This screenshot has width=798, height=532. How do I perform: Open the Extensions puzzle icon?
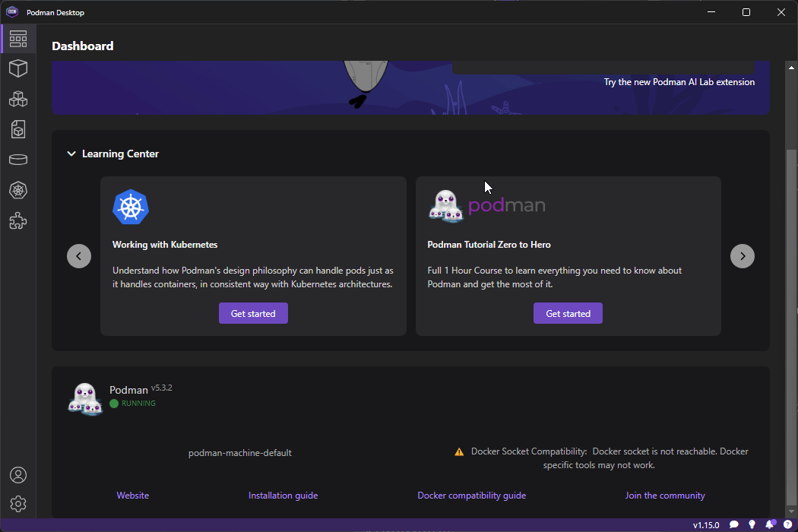coord(18,221)
